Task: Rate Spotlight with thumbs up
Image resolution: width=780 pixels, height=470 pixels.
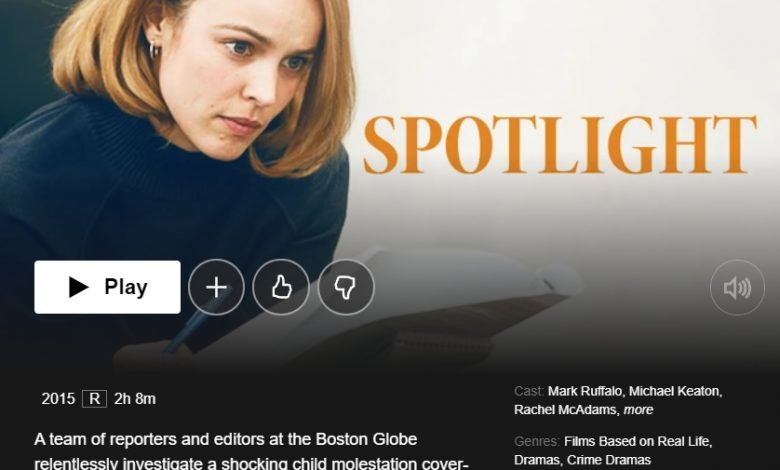Action: [281, 287]
